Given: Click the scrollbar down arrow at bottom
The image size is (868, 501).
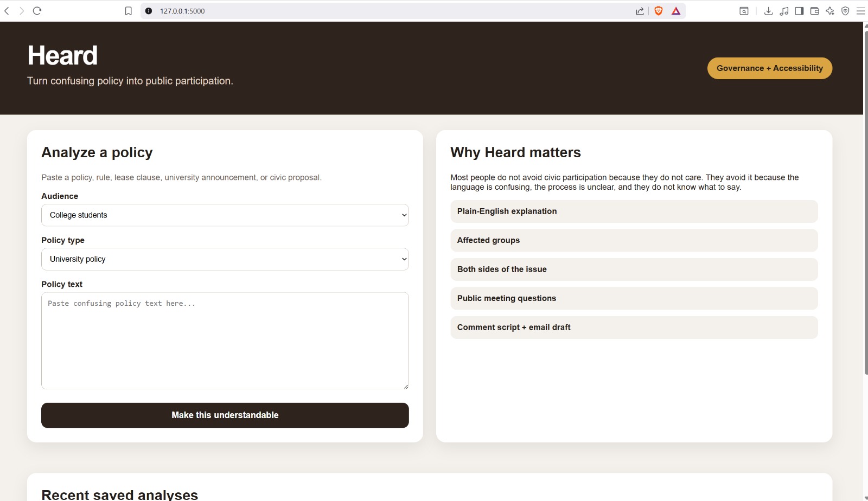Looking at the screenshot, I should click(x=866, y=497).
